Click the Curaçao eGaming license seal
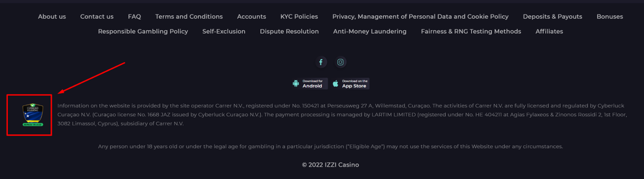The height and width of the screenshot is (179, 644). (x=33, y=115)
